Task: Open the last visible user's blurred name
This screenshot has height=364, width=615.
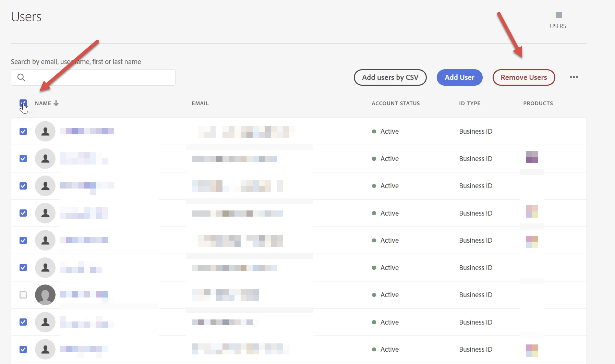Action: click(x=84, y=349)
